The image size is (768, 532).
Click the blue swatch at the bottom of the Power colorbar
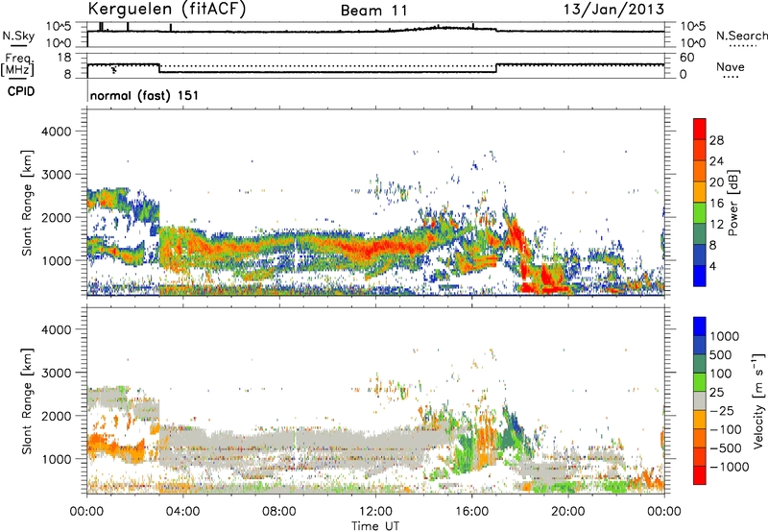pos(700,276)
